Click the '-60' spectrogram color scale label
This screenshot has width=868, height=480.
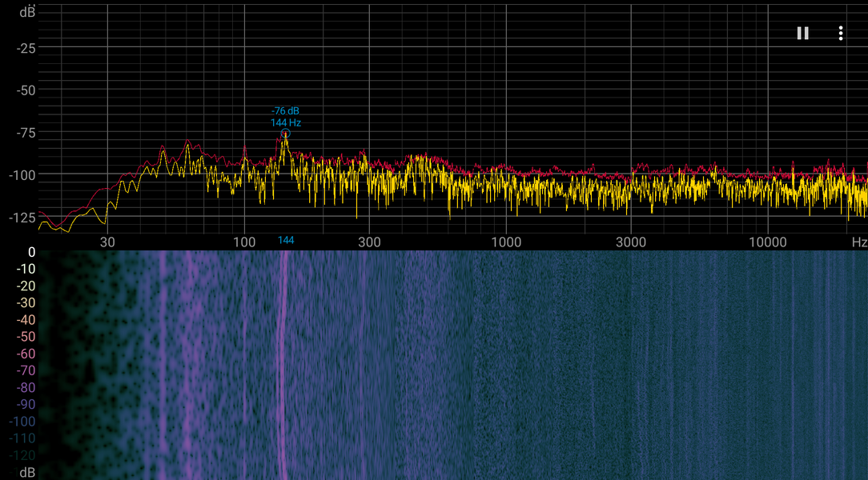tap(26, 354)
